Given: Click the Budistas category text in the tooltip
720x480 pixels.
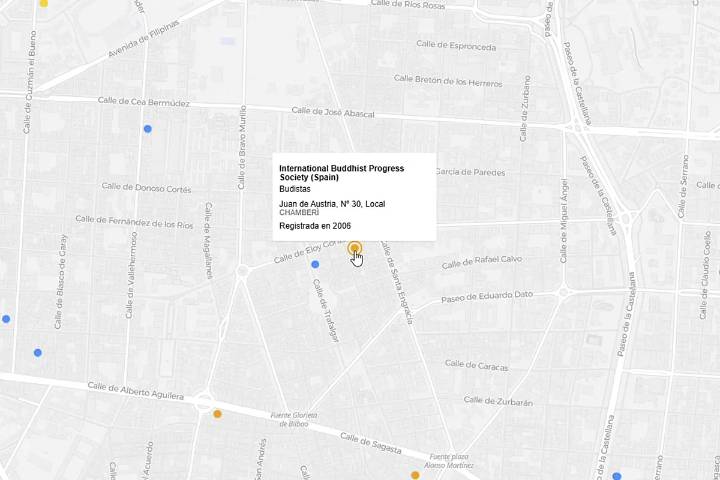Looking at the screenshot, I should (295, 189).
